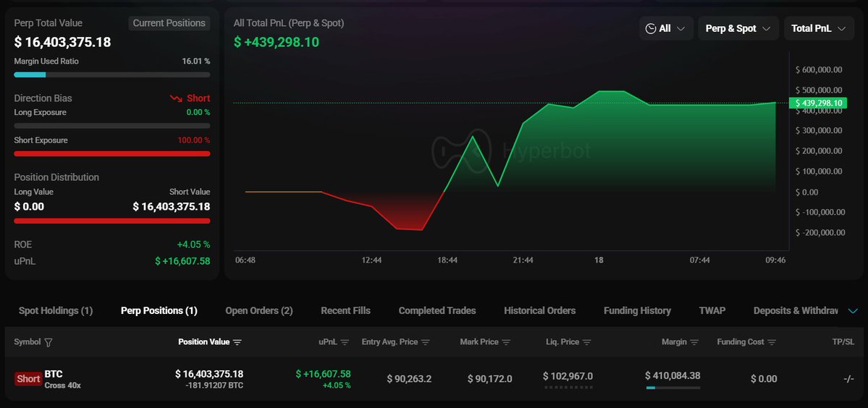Open the All time range dropdown
Viewport: 868px width, 408px height.
coord(666,28)
